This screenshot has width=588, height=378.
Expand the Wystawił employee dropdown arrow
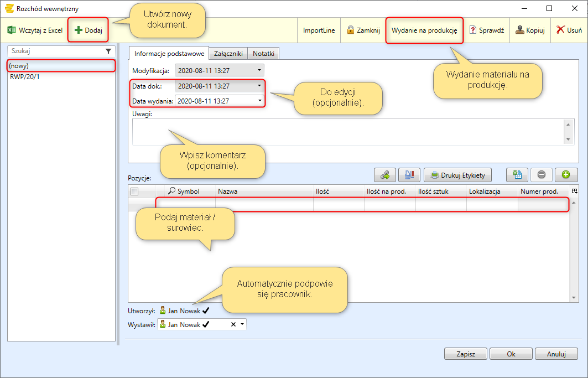click(242, 325)
